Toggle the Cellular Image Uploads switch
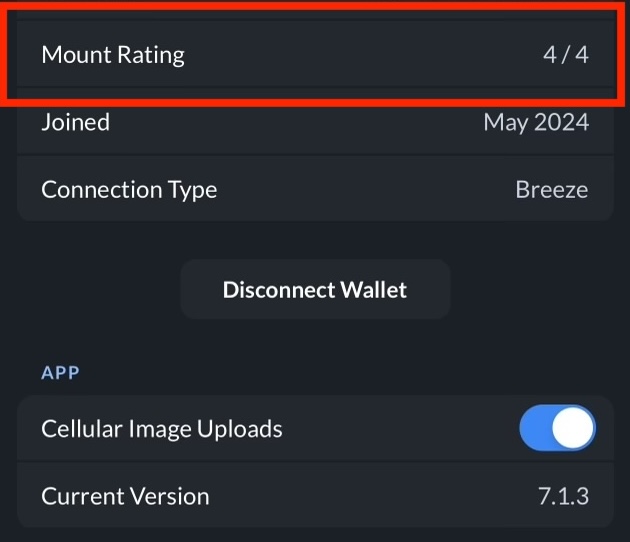The width and height of the screenshot is (630, 542). [557, 429]
